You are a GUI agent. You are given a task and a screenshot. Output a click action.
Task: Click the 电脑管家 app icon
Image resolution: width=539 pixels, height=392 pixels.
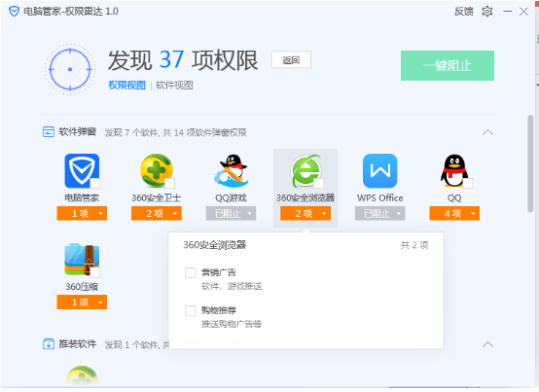(82, 171)
